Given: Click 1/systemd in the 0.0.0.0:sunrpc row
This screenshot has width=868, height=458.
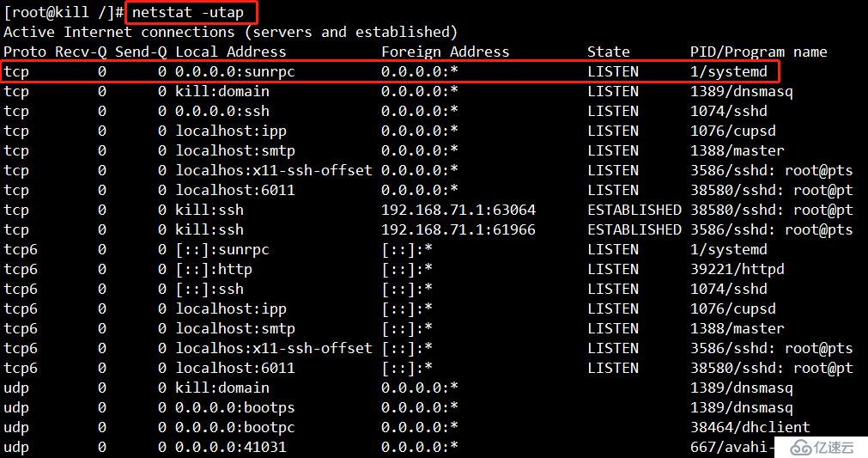Looking at the screenshot, I should 729,72.
